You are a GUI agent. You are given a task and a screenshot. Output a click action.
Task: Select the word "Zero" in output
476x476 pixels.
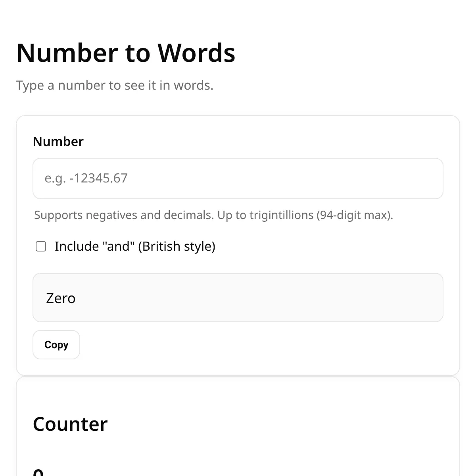(61, 298)
